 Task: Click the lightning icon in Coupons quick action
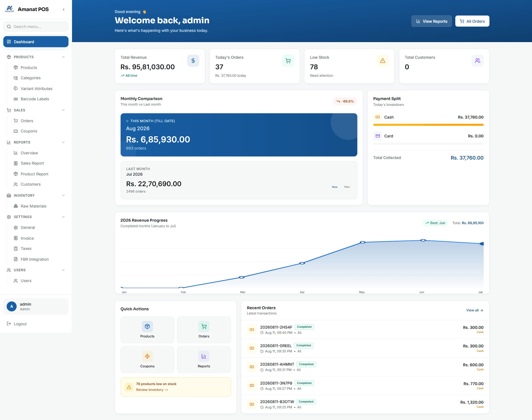147,356
